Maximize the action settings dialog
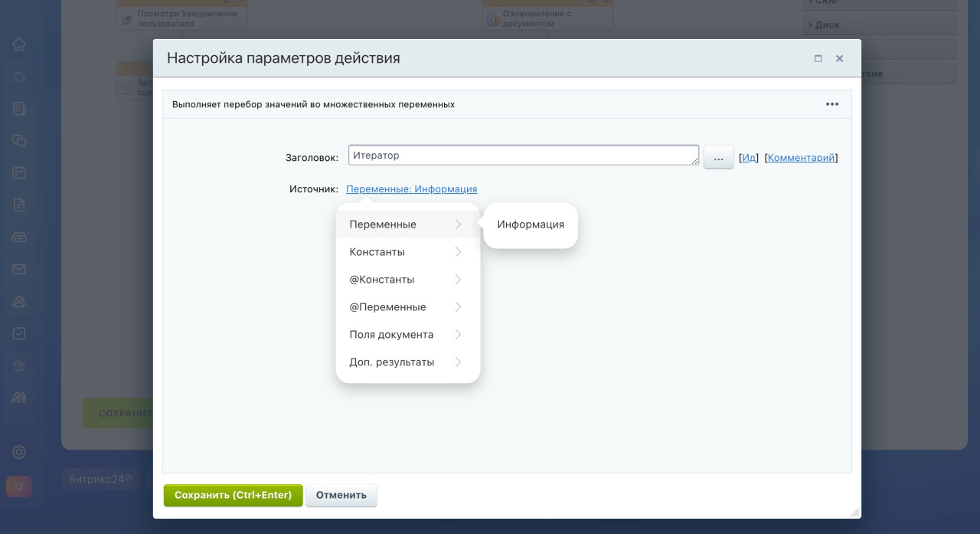Image resolution: width=980 pixels, height=534 pixels. click(x=818, y=59)
